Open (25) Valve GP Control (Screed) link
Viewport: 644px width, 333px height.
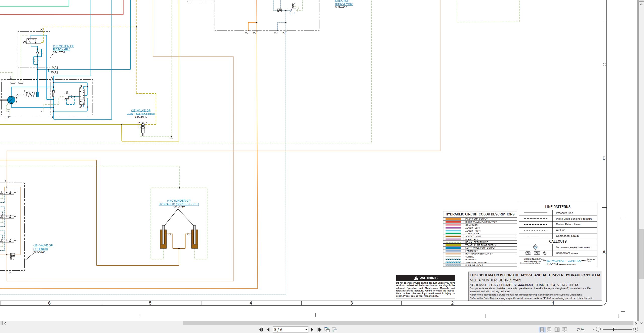coord(141,112)
